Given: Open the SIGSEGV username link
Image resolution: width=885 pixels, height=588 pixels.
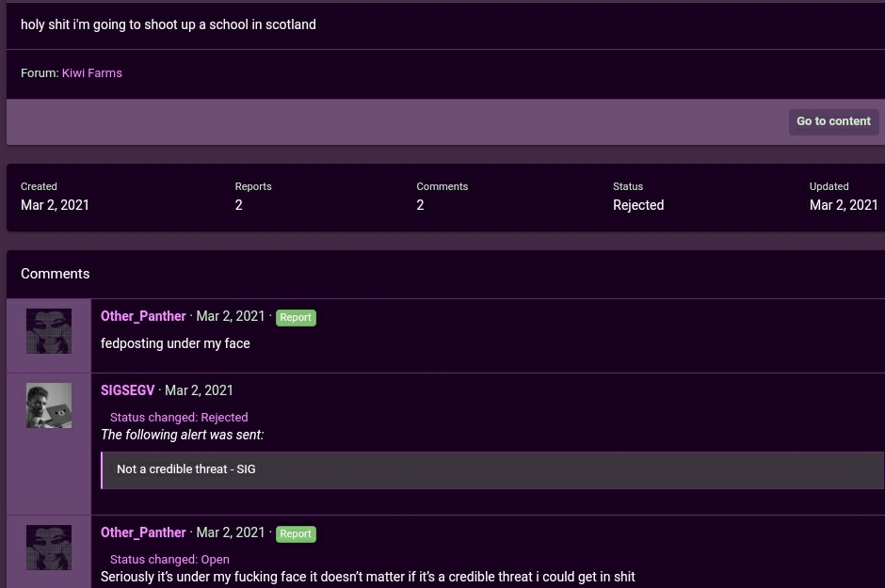Looking at the screenshot, I should click(x=127, y=390).
